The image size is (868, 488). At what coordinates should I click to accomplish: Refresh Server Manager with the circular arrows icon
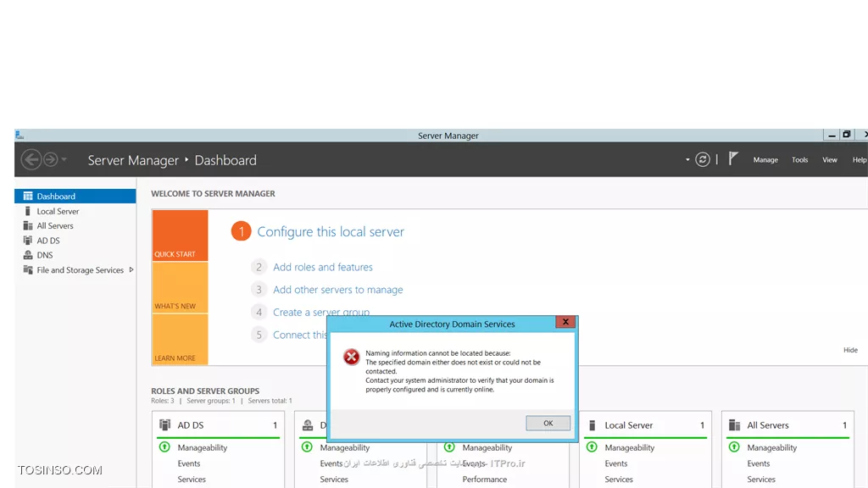point(703,160)
